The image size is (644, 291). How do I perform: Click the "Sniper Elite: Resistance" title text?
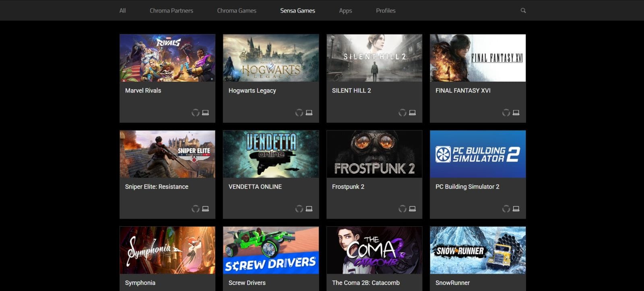[x=157, y=186]
